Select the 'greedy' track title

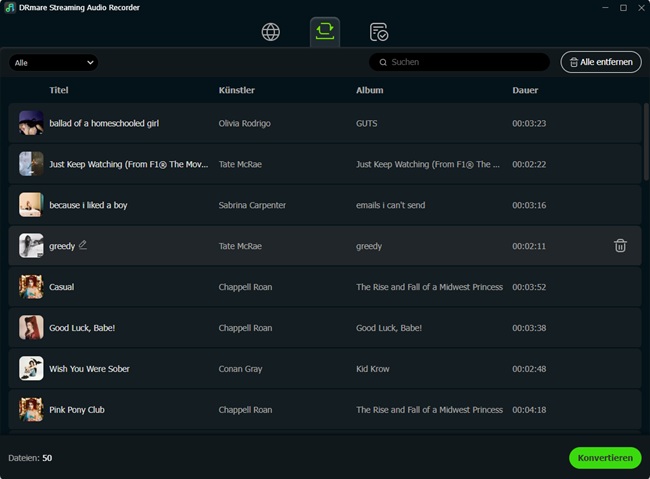[62, 246]
